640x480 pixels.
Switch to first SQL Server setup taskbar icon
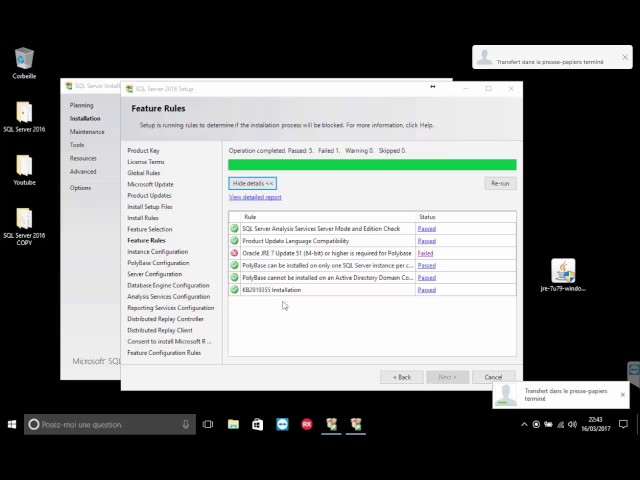pos(331,424)
